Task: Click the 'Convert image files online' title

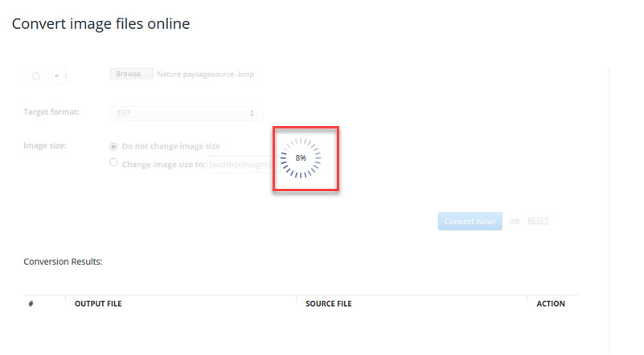Action: pos(100,23)
